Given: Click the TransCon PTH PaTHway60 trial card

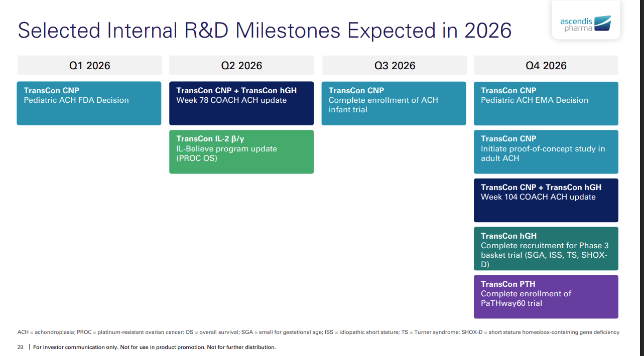Looking at the screenshot, I should click(x=546, y=297).
